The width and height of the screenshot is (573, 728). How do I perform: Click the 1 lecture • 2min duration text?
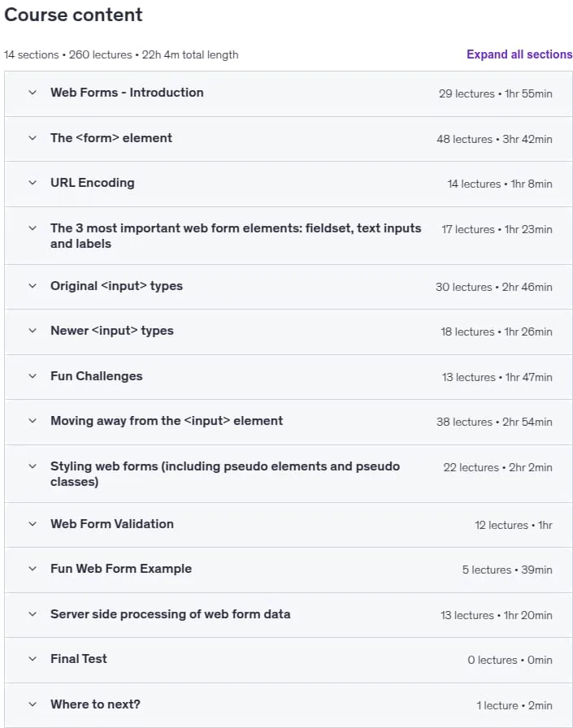[514, 705]
